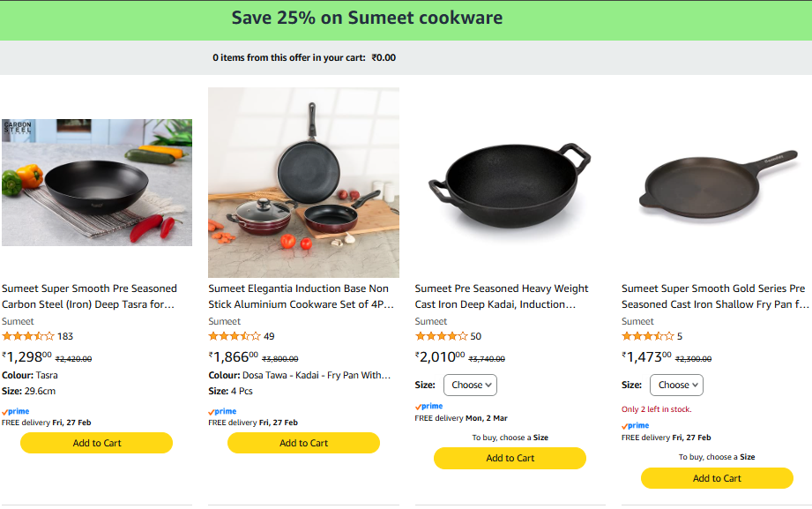The image size is (812, 509).
Task: Open the 183 reviews count link
Action: pos(65,336)
